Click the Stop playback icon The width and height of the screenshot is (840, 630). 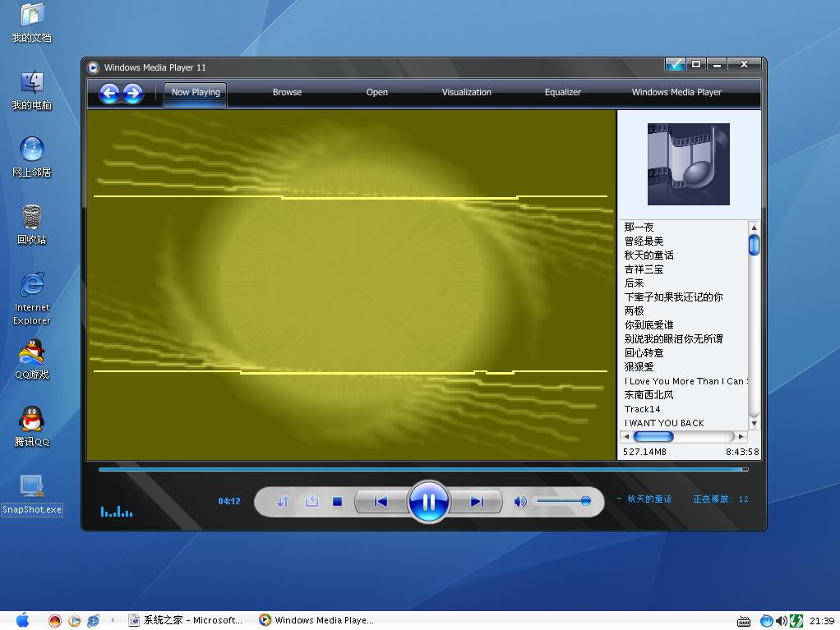tap(339, 501)
